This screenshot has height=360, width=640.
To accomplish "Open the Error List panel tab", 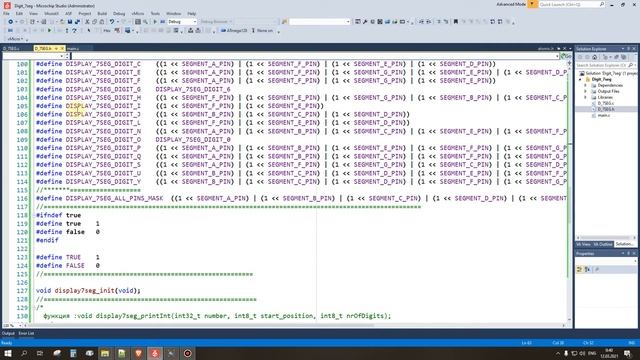I will click(x=26, y=333).
